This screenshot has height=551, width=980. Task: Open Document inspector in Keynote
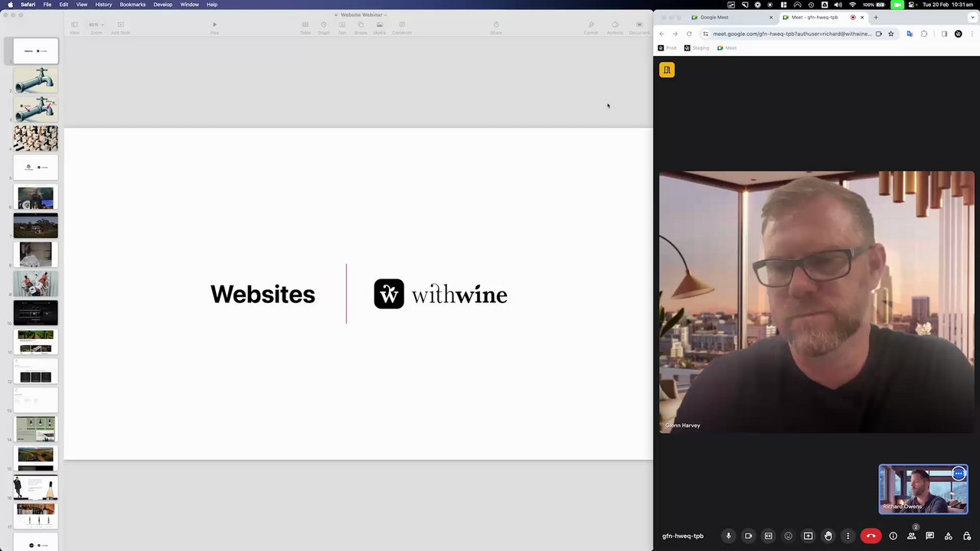pyautogui.click(x=639, y=28)
